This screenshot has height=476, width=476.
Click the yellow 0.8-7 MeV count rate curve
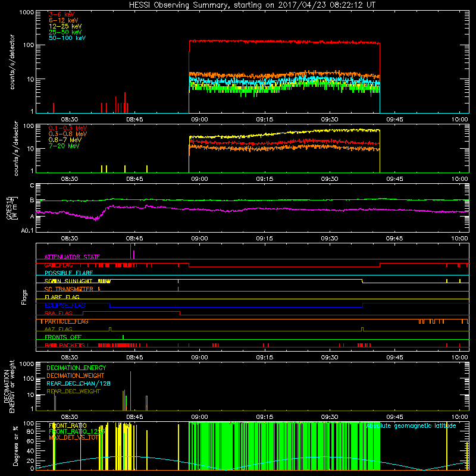tap(284, 133)
